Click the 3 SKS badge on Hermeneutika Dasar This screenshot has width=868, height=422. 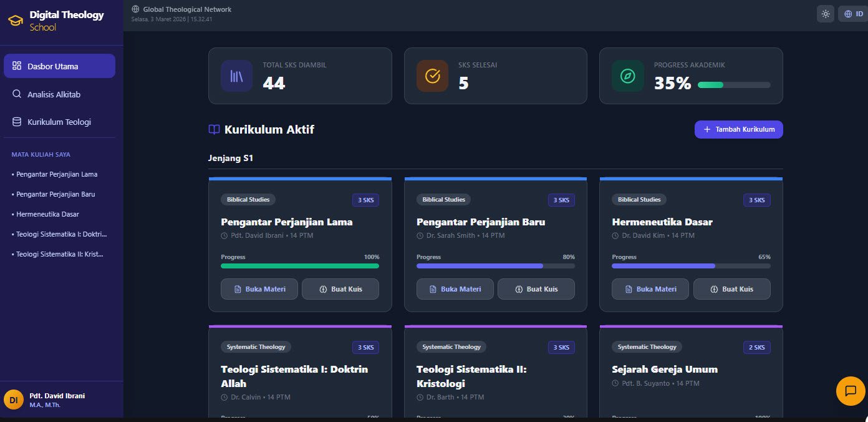756,200
